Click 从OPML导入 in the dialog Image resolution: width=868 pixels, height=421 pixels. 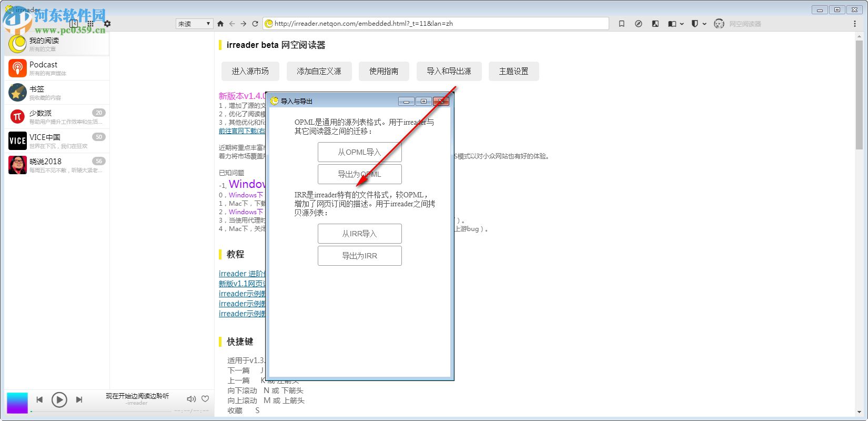point(360,152)
